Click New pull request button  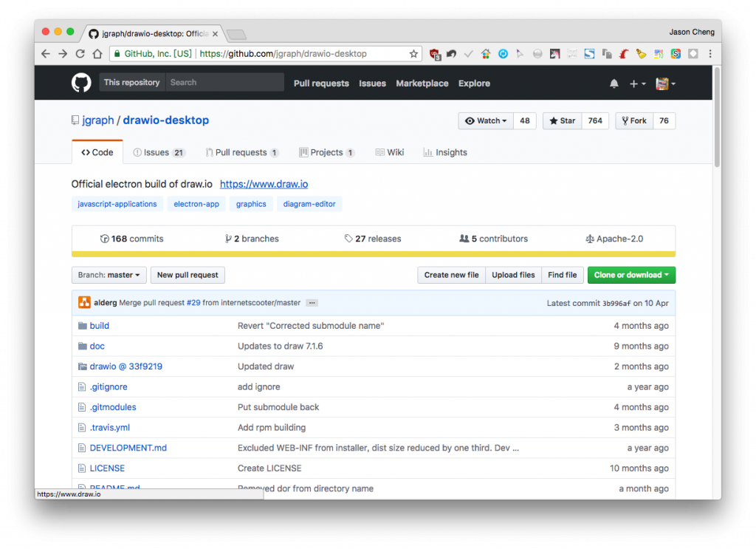(x=188, y=275)
